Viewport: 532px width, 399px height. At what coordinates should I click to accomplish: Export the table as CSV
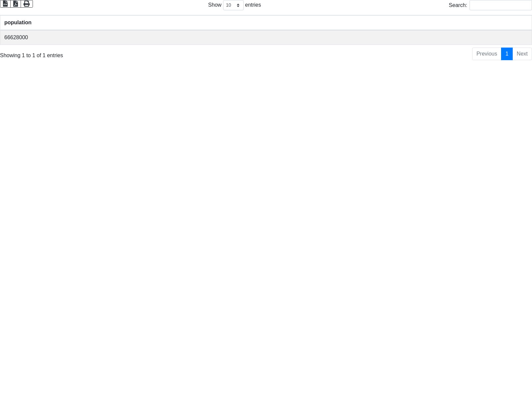(x=5, y=4)
